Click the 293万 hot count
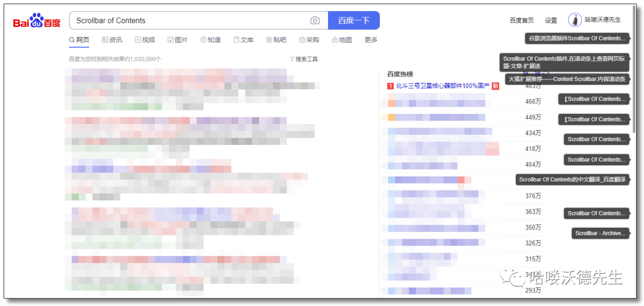Image resolution: width=644 pixels, height=306 pixels. coord(533,290)
